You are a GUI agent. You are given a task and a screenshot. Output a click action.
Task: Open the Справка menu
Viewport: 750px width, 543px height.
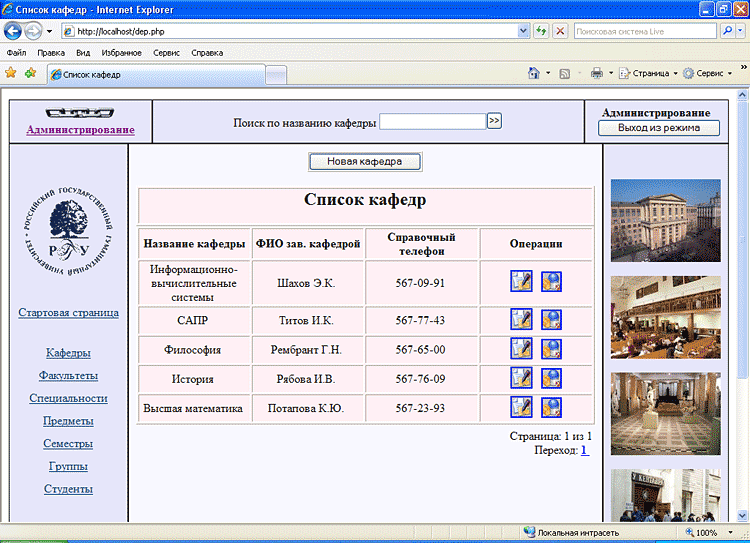click(207, 52)
